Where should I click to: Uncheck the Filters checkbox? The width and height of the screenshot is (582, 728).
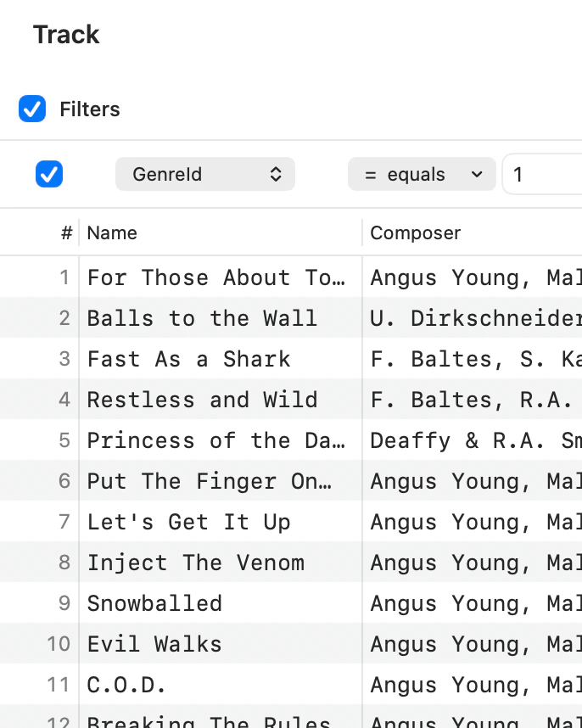(32, 109)
